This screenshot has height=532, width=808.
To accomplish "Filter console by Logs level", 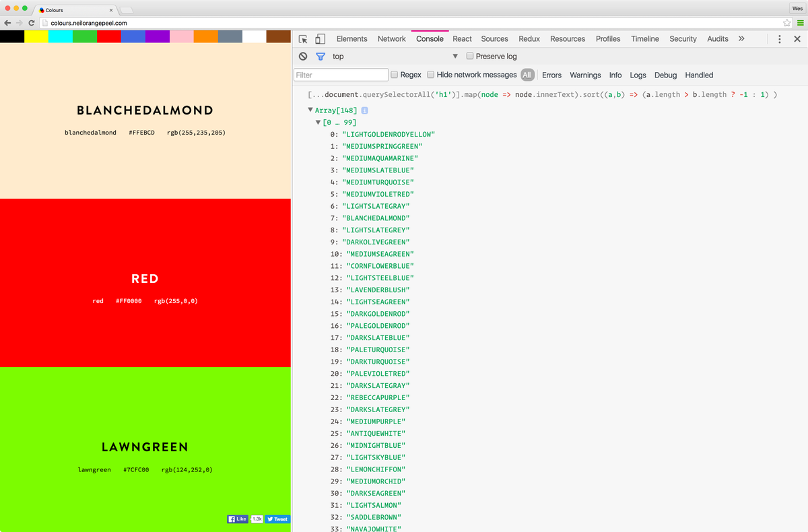I will tap(638, 75).
